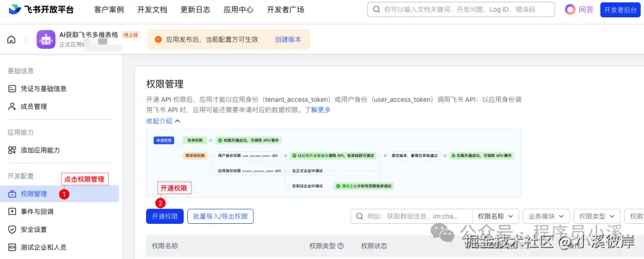Click the 待上线 status tag

tap(131, 35)
